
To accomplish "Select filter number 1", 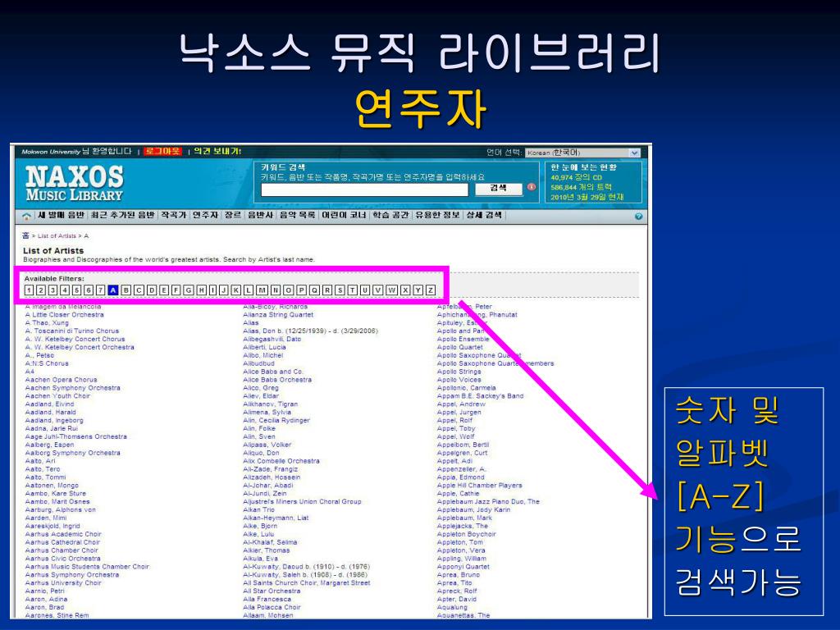I will click(29, 290).
